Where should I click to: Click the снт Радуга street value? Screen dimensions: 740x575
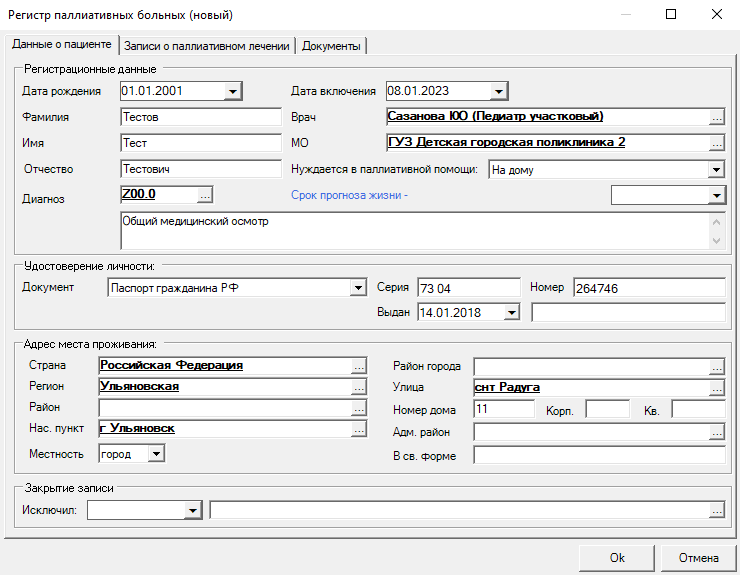[507, 387]
